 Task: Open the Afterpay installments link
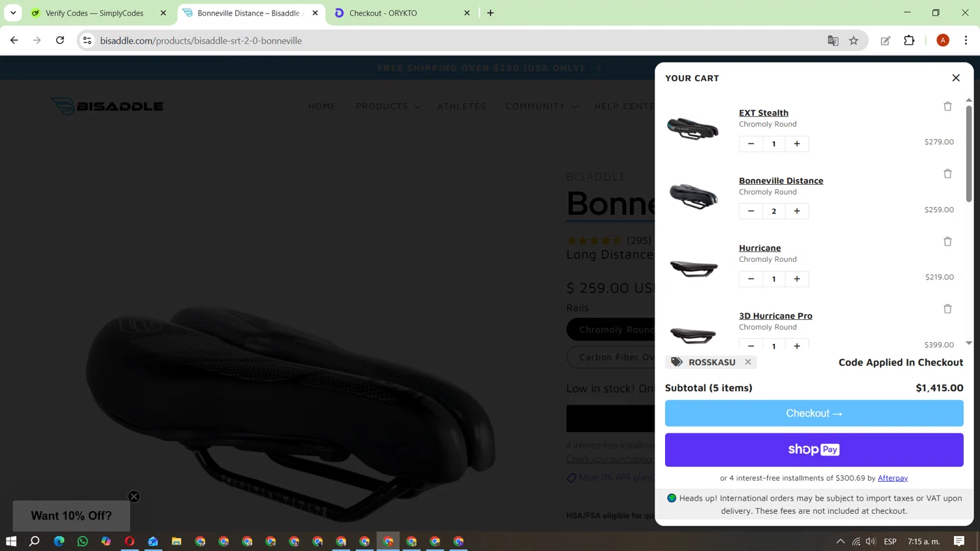coord(892,478)
